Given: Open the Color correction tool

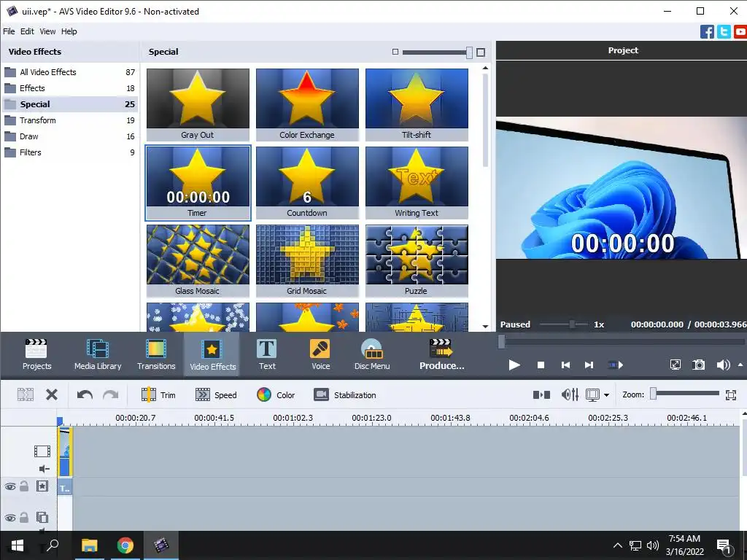Looking at the screenshot, I should point(276,394).
